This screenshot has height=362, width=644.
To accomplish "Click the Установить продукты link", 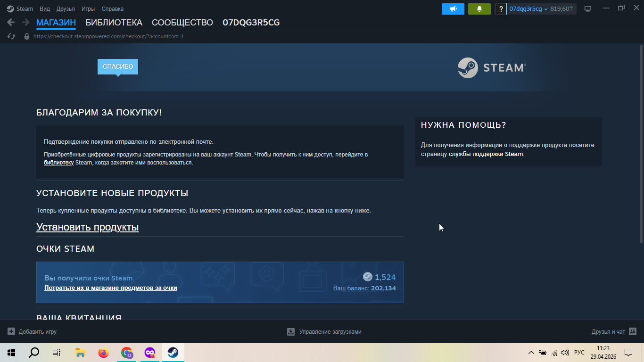I will point(87,227).
